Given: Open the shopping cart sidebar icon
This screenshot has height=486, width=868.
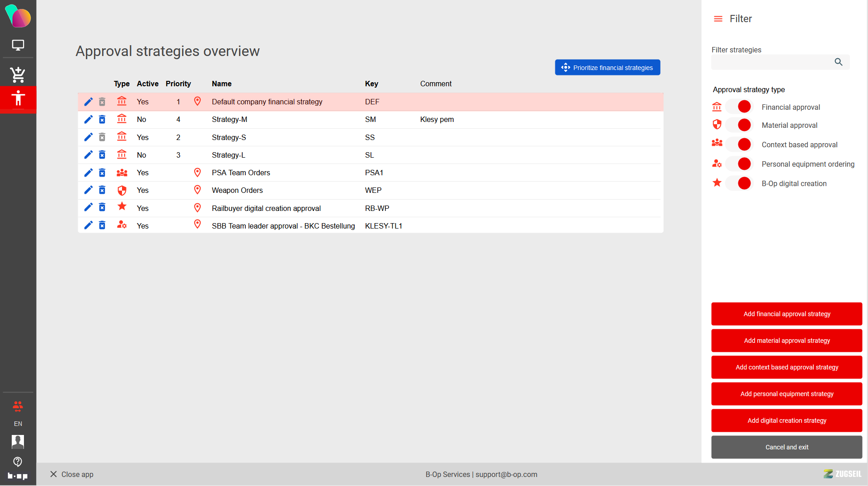Looking at the screenshot, I should coord(18,75).
